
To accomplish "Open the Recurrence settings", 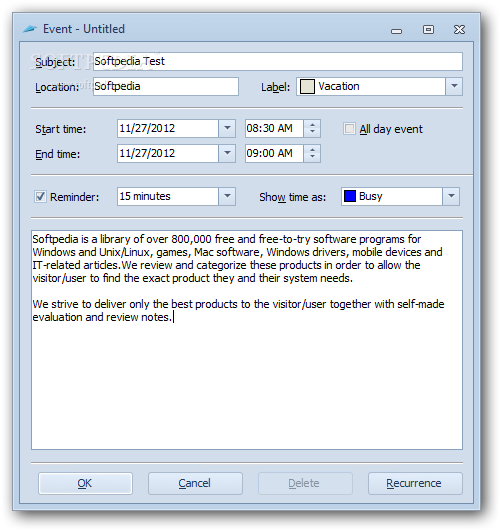I will (415, 483).
